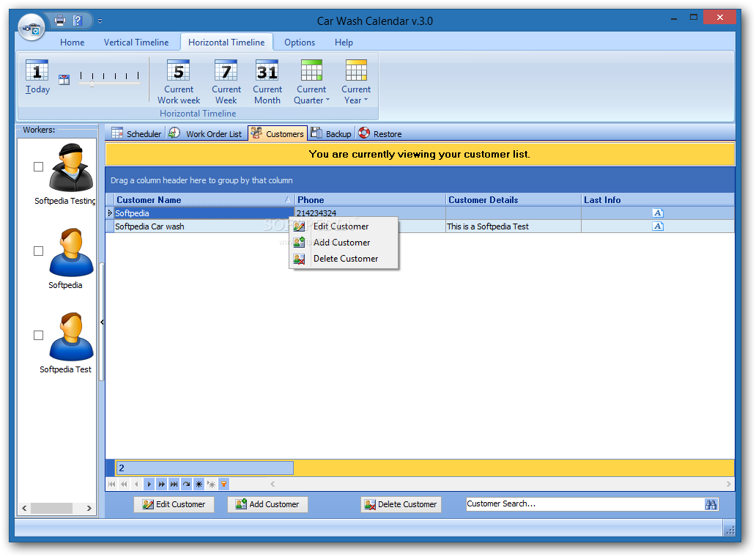756x557 pixels.
Task: Click the orange filter icon in navigator
Action: pos(223,484)
